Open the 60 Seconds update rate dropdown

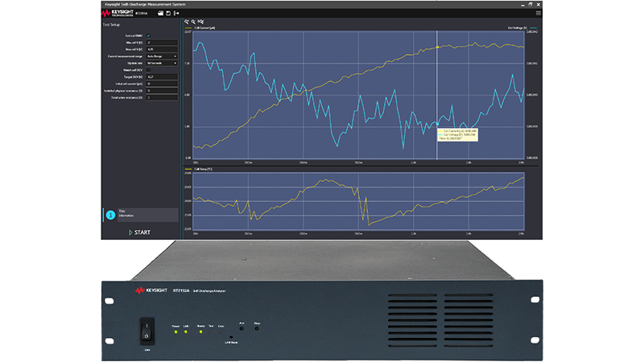(x=162, y=64)
